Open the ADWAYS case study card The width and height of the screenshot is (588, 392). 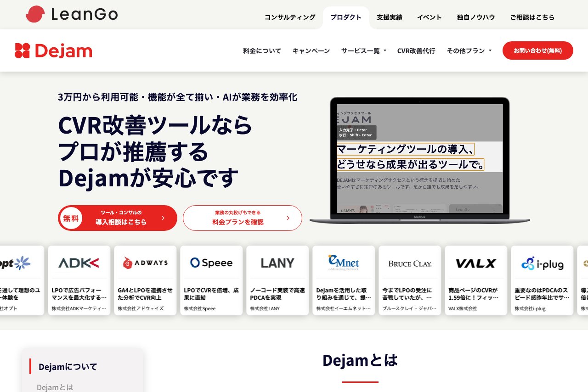pyautogui.click(x=145, y=280)
